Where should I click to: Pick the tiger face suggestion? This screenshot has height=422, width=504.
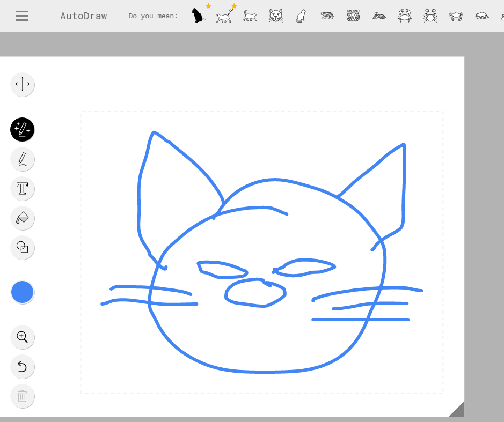click(x=353, y=16)
